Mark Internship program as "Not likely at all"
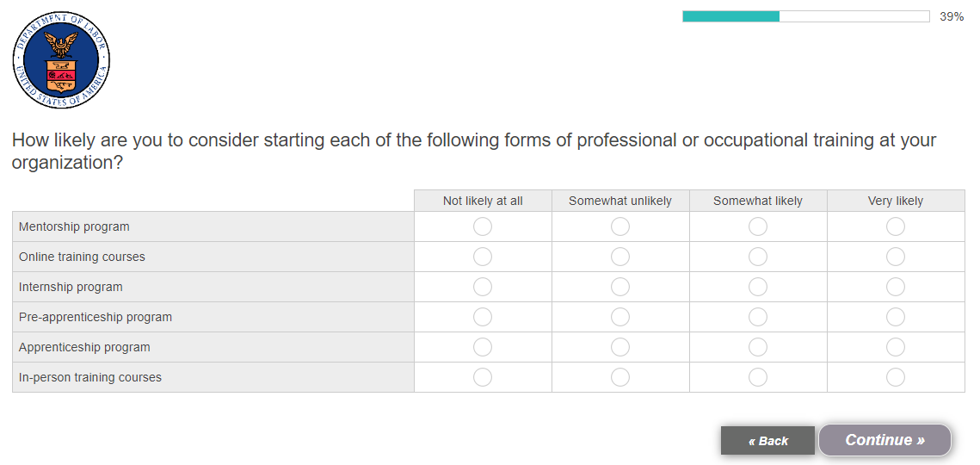Viewport: 980px width, 465px height. (483, 287)
